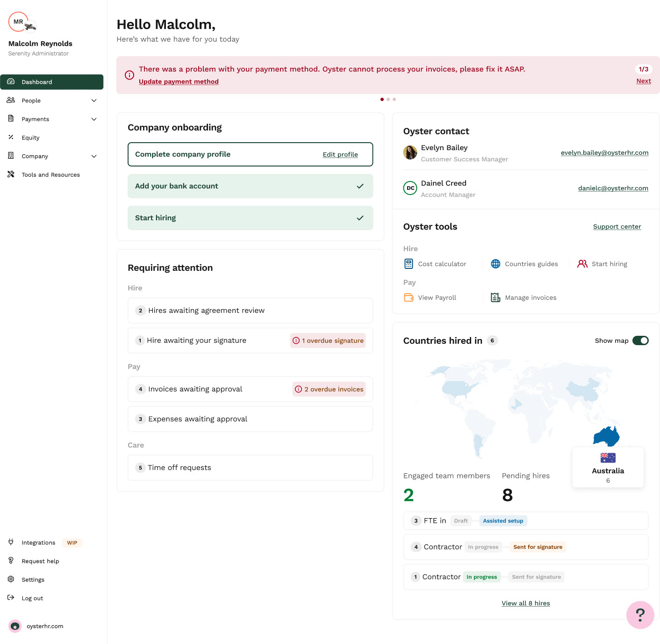
Task: Select the second banner carousel dot
Action: [388, 99]
